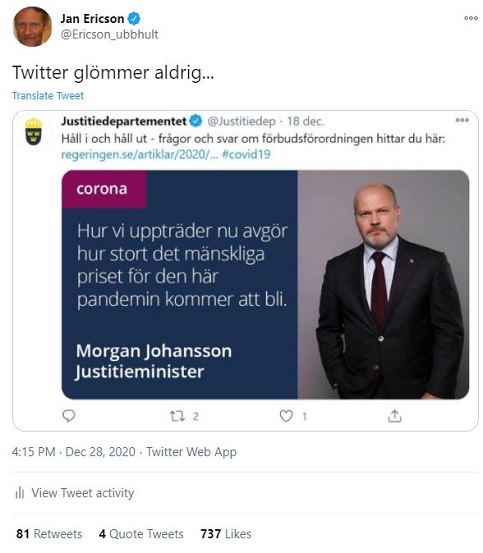Open the Dec 28, 2020 timestamp
Image resolution: width=483 pixels, height=553 pixels.
pyautogui.click(x=100, y=452)
